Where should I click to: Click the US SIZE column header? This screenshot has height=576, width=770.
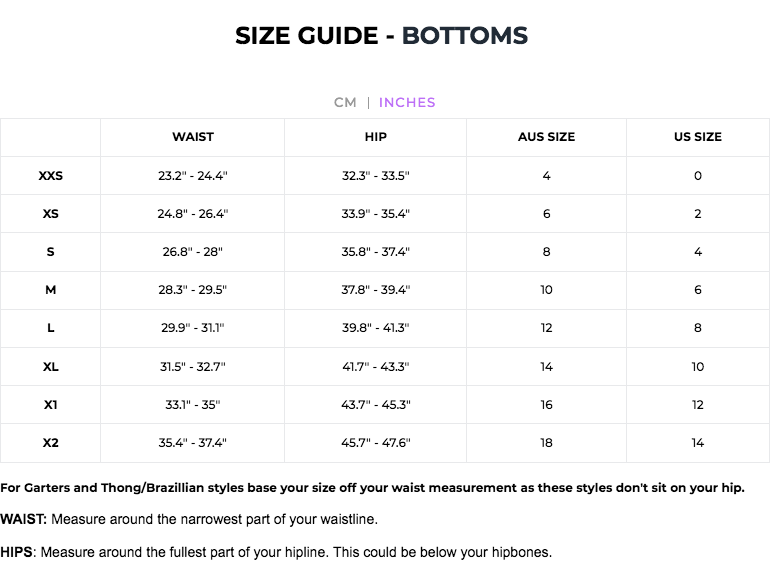tap(697, 137)
